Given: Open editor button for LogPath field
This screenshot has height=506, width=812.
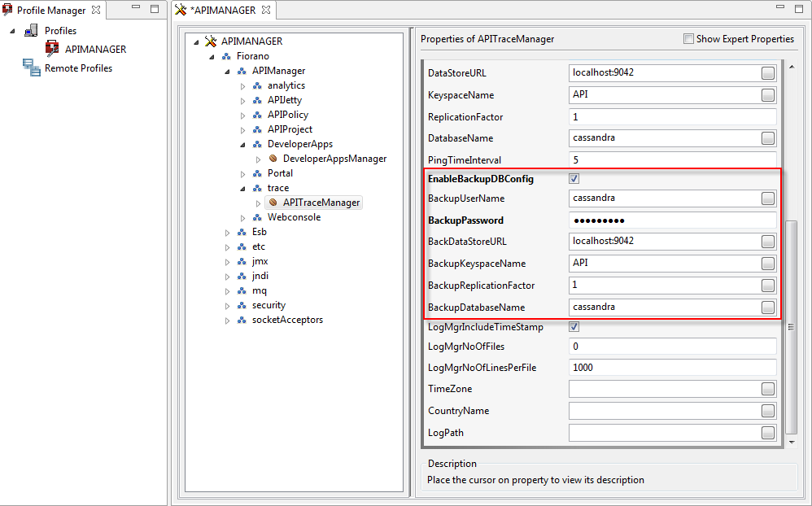Looking at the screenshot, I should [768, 433].
